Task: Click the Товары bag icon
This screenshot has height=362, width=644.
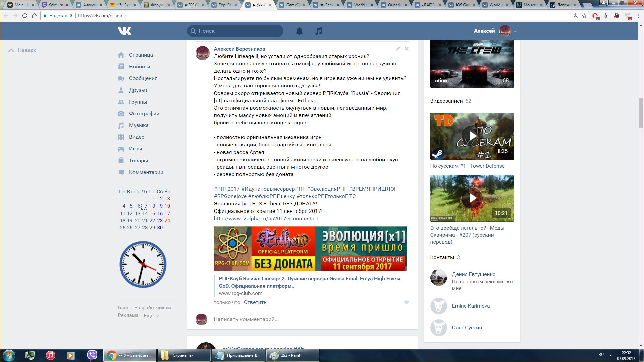Action: [x=121, y=160]
